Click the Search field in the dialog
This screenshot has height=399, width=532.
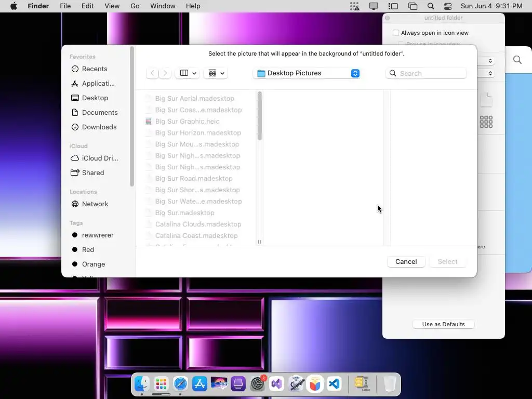click(426, 73)
